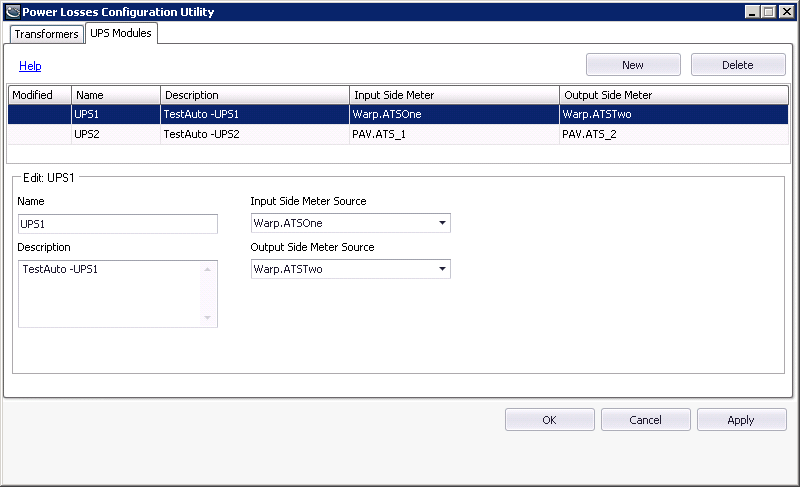
Task: Click the New button
Action: point(633,65)
